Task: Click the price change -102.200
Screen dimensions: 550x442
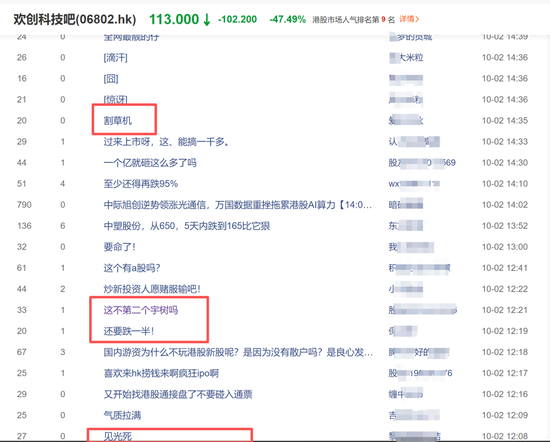Action: [x=237, y=19]
